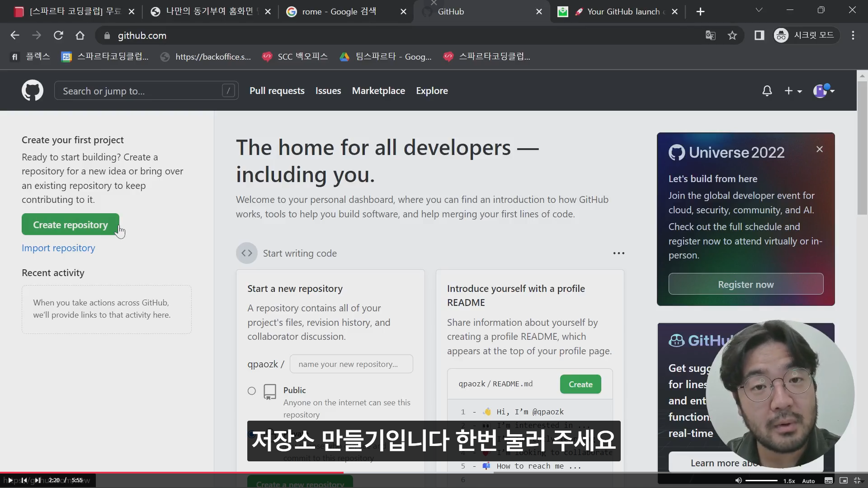Click the browser home icon

[x=80, y=35]
